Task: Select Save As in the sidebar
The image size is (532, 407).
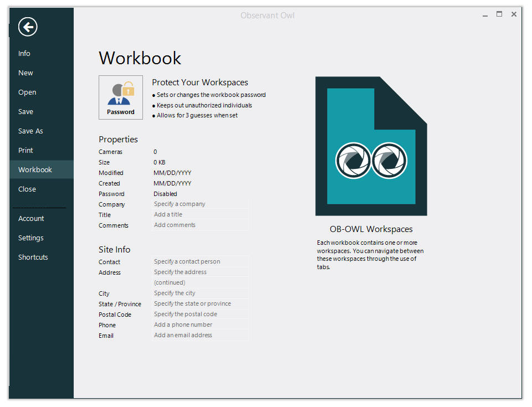Action: click(30, 131)
